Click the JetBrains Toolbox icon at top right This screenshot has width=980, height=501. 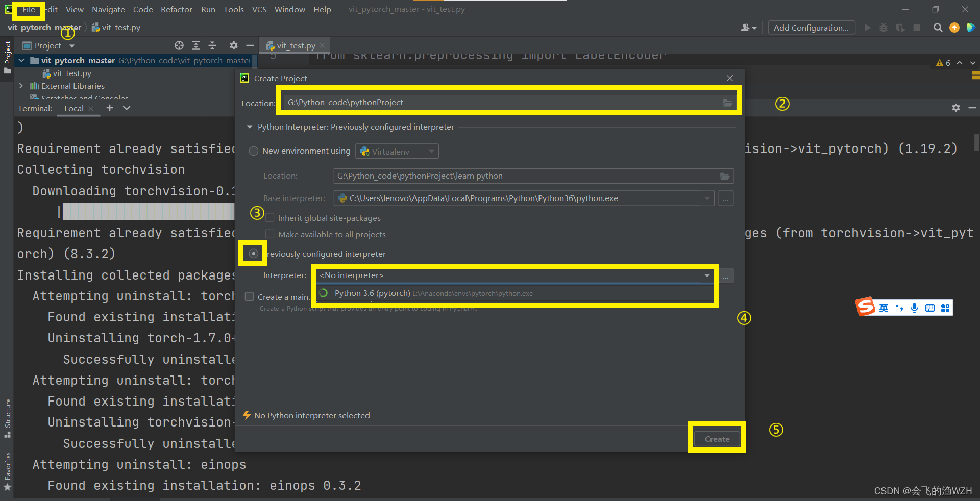(971, 28)
